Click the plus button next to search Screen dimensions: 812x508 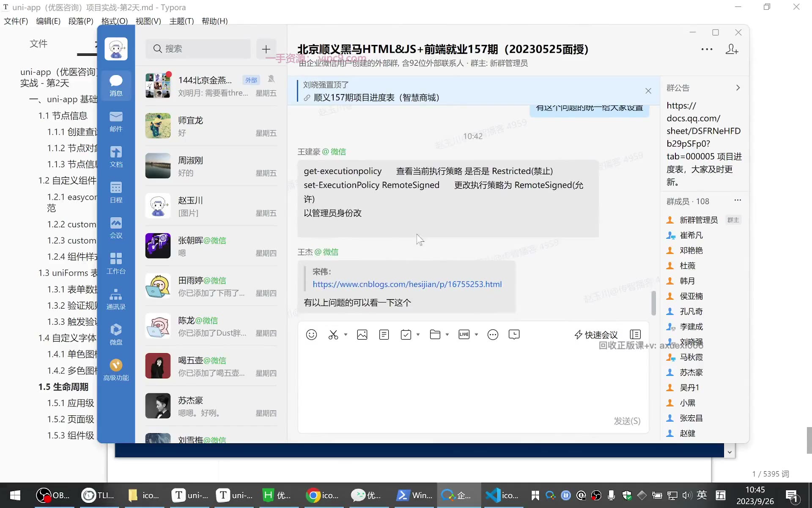[266, 49]
